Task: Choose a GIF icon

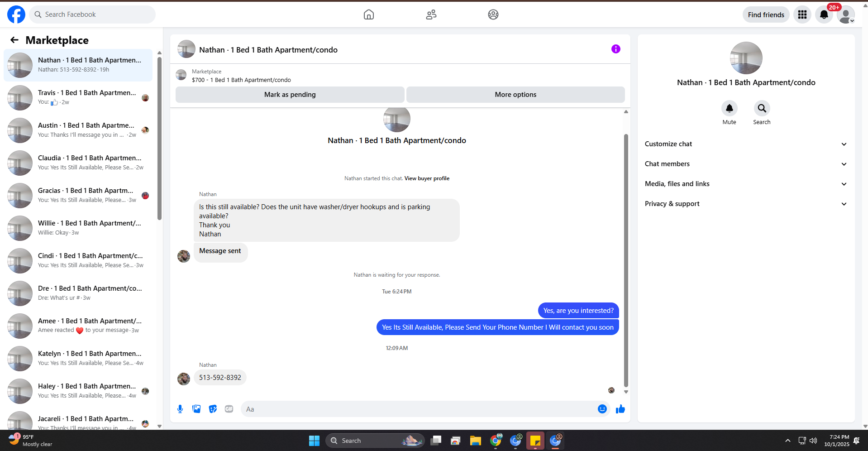Action: coord(229,409)
